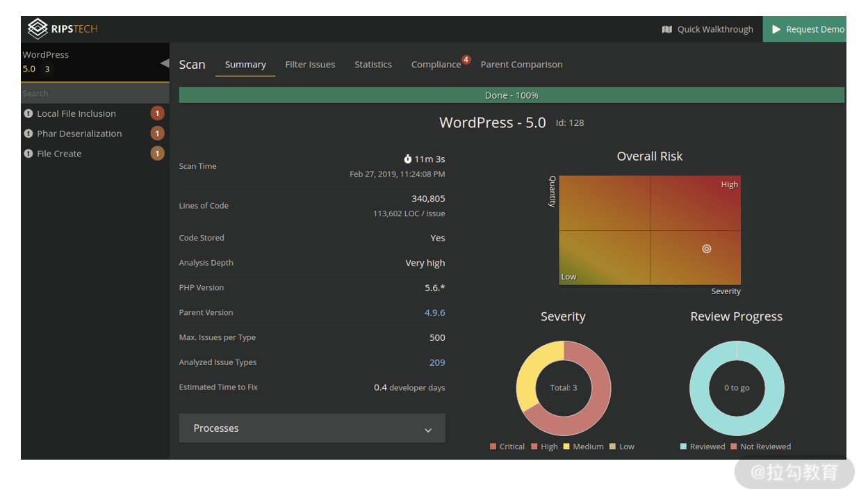868x500 pixels.
Task: Click the Request Demo button
Action: pyautogui.click(x=805, y=29)
